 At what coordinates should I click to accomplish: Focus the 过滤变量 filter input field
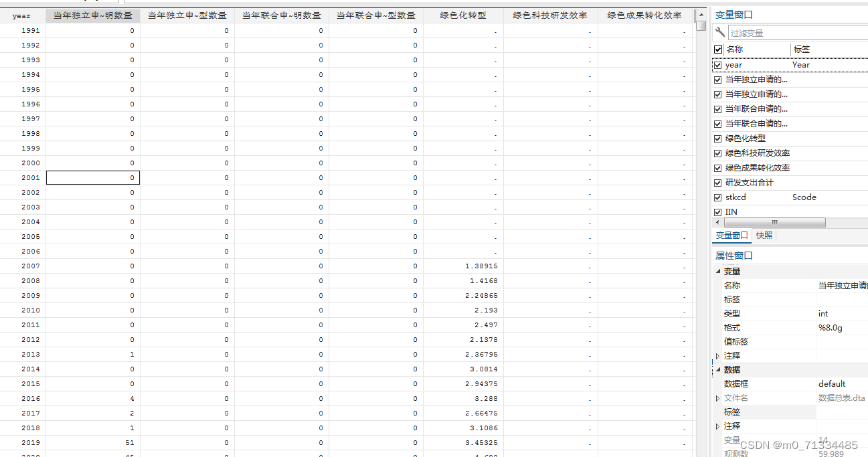[798, 33]
